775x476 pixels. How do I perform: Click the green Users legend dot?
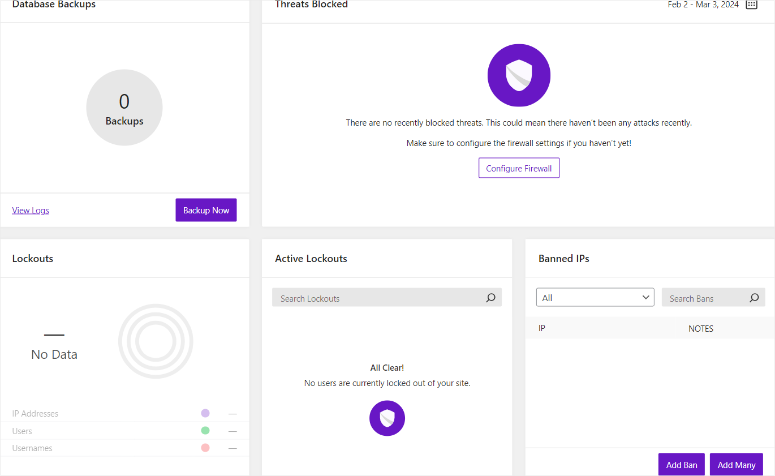click(x=205, y=431)
